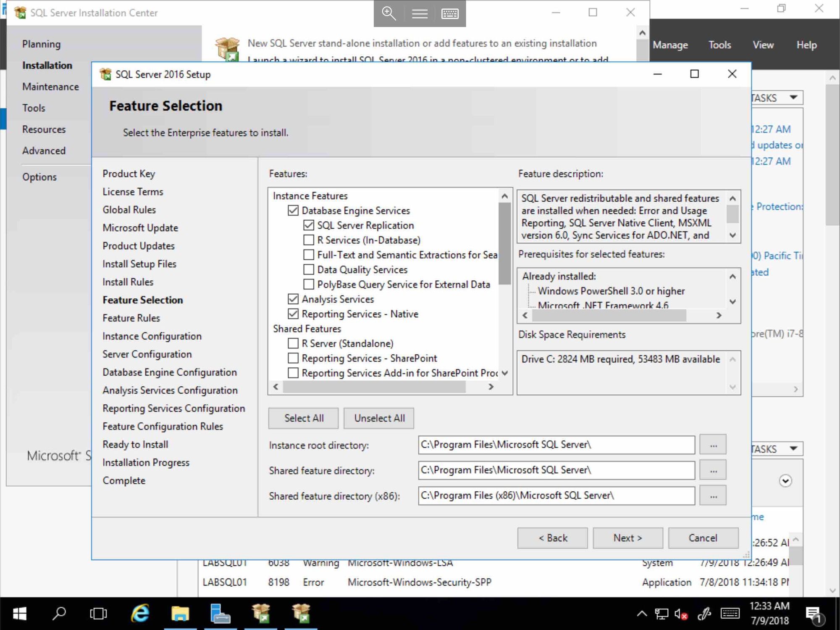
Task: Click the SQL Server 2016 Setup title icon
Action: (105, 74)
